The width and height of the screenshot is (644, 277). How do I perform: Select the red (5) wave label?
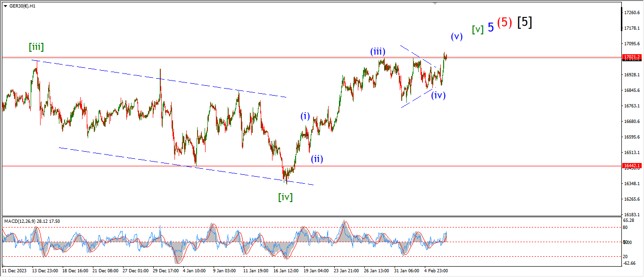(x=504, y=23)
